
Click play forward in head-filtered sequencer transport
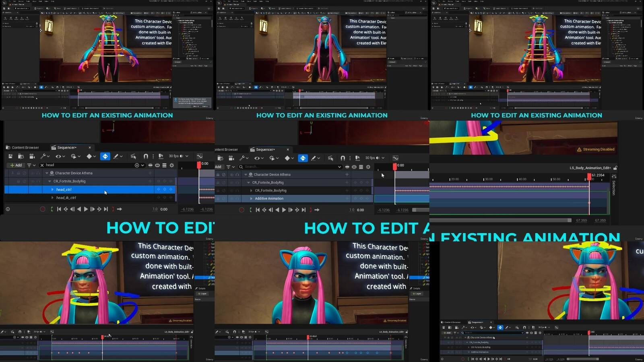point(86,209)
